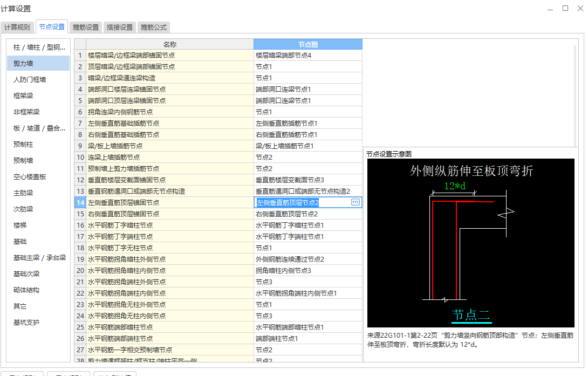Open the 搭接设置 tab
The image size is (588, 376).
[120, 27]
